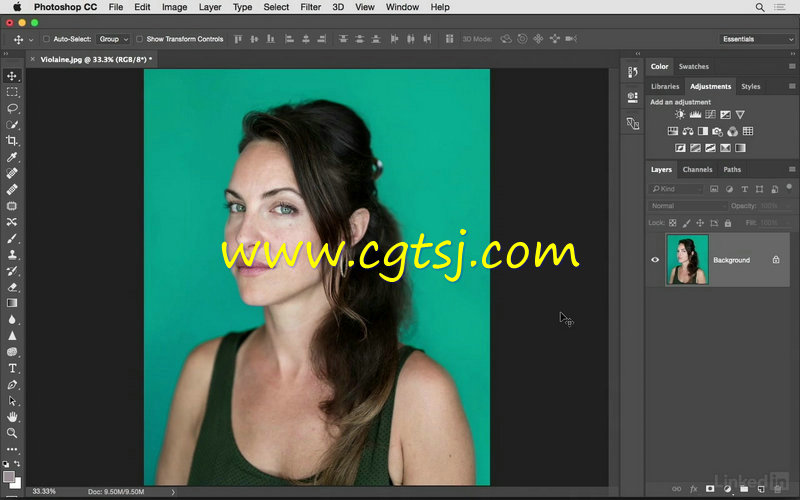Add an Exposure adjustment
The width and height of the screenshot is (800, 500).
725,114
